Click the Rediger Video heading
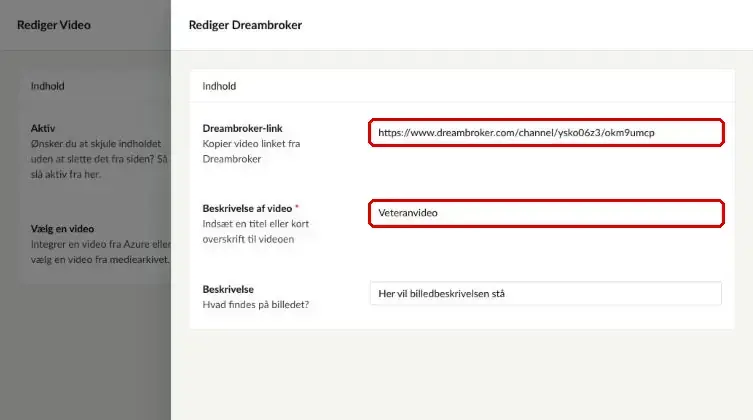The image size is (753, 420). coord(54,25)
